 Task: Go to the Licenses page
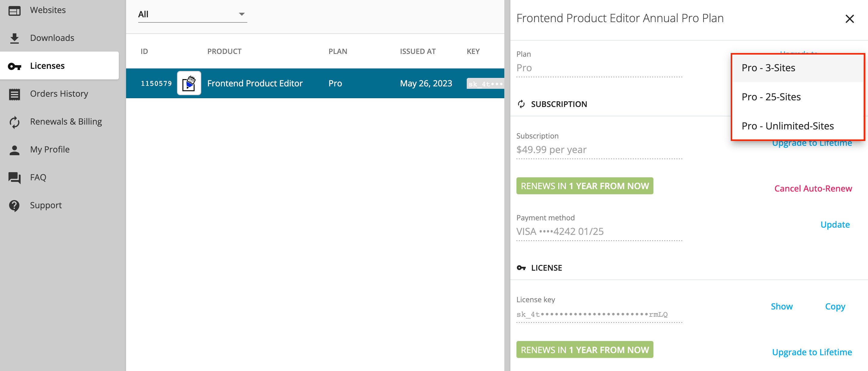pyautogui.click(x=59, y=66)
